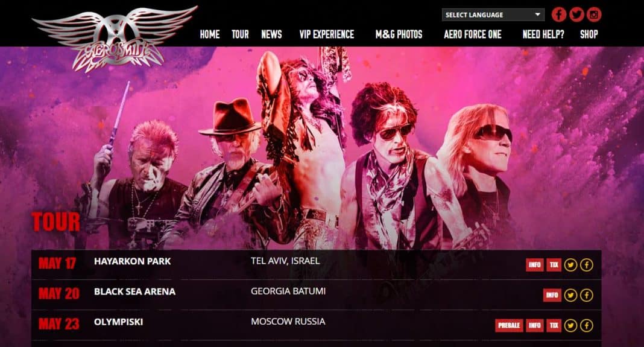This screenshot has height=347, width=644.
Task: Open the Twitter icon in header
Action: point(576,15)
